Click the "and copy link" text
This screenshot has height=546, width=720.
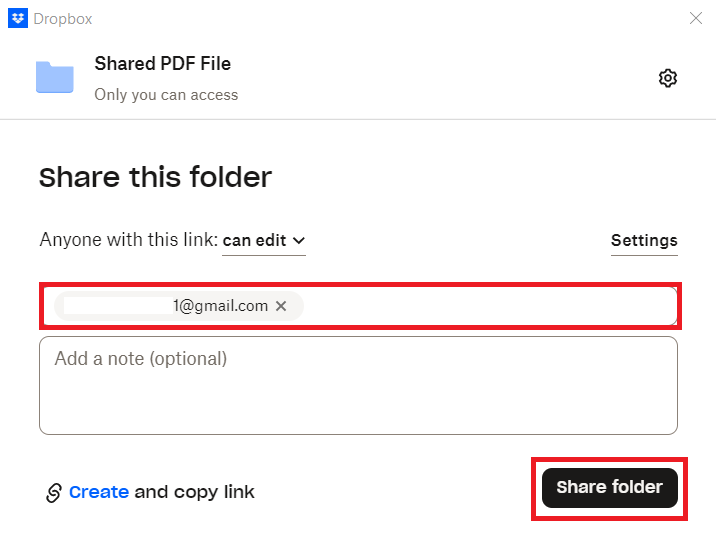194,492
